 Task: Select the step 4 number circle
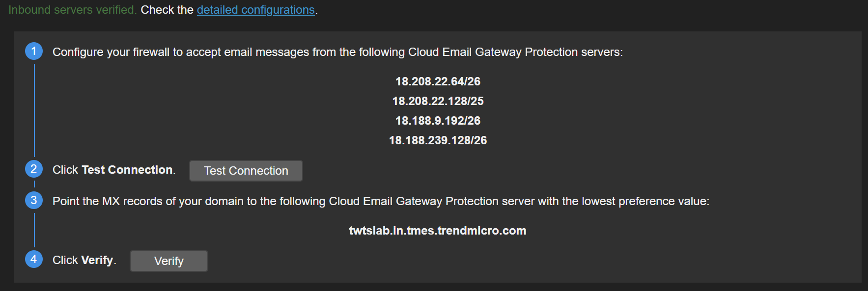click(x=34, y=259)
